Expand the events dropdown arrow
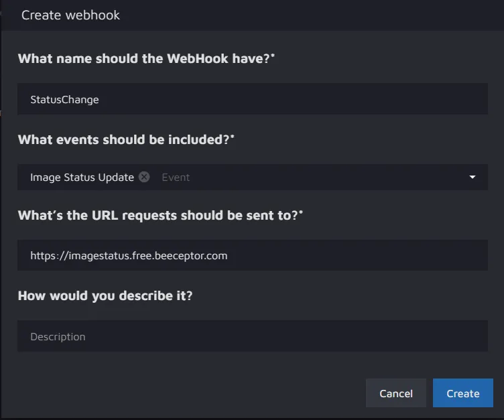The width and height of the screenshot is (504, 420). [472, 178]
